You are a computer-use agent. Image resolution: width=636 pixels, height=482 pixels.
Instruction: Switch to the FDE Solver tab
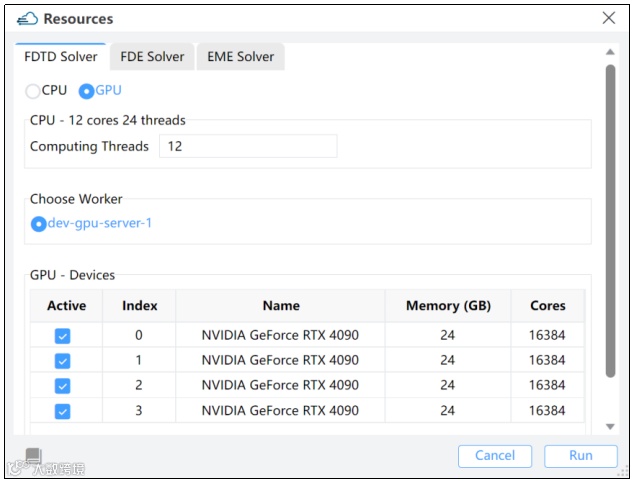(152, 57)
